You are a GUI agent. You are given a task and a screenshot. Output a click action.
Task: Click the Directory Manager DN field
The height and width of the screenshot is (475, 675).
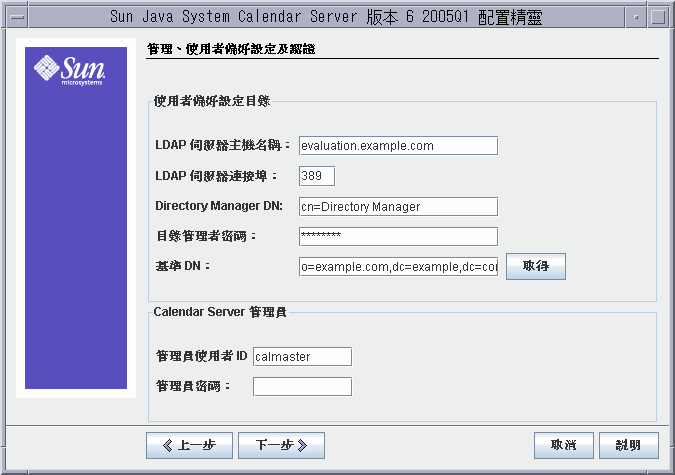click(398, 206)
